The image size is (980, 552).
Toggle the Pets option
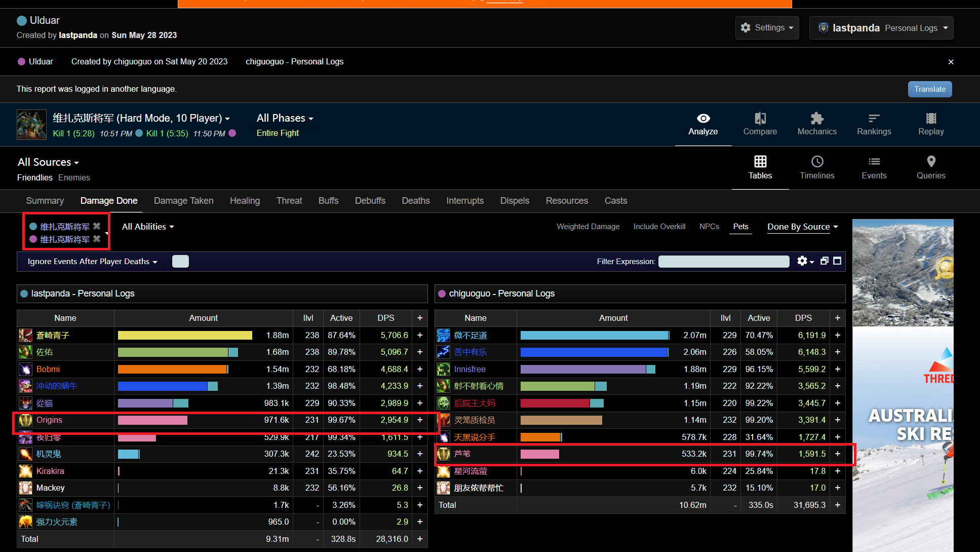pos(740,227)
